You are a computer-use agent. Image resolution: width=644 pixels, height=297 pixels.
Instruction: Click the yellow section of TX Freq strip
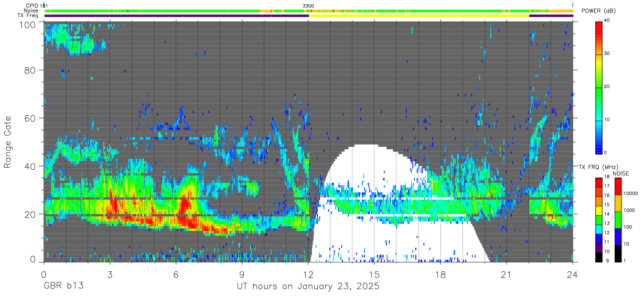(x=418, y=16)
